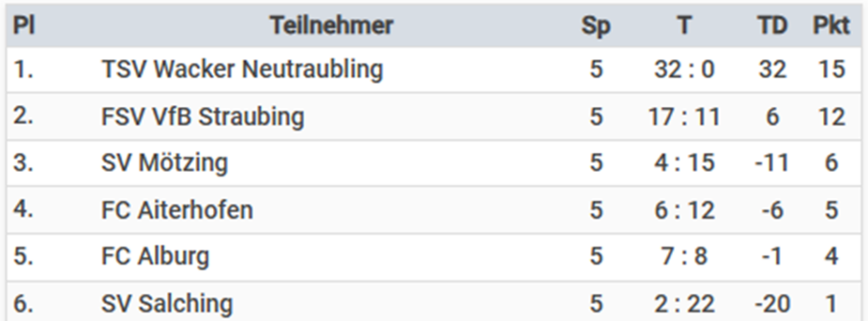Open TSV Wacker Neutraubling team entry
Screen dimensions: 868x321
(x=242, y=70)
